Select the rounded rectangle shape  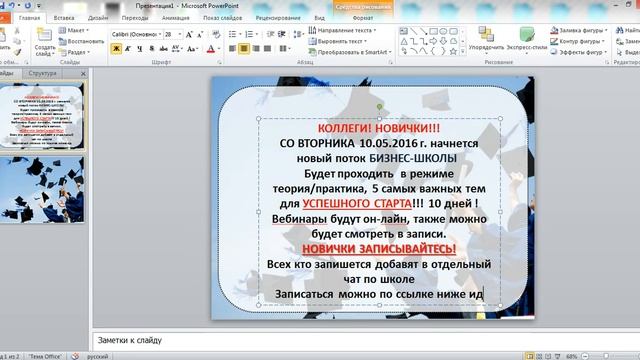pos(453,31)
